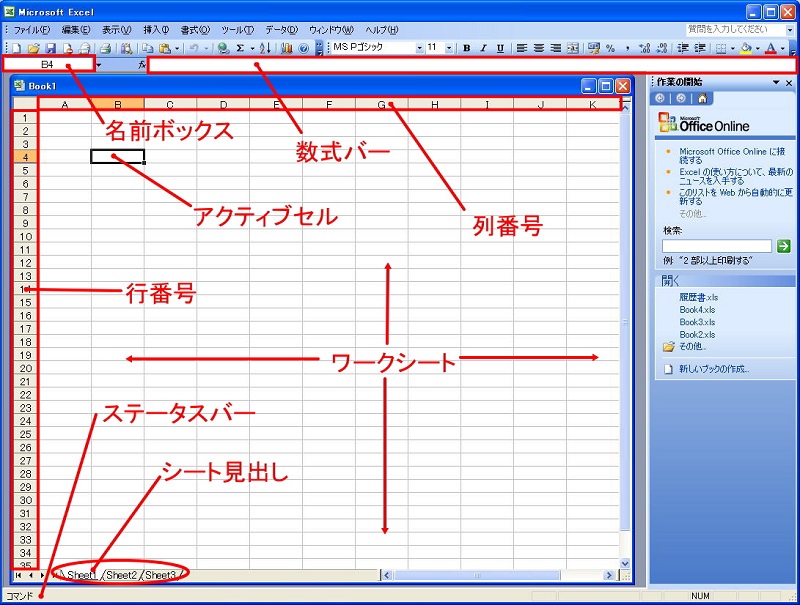The image size is (800, 605).
Task: Apply the red Font Color A
Action: pyautogui.click(x=771, y=48)
